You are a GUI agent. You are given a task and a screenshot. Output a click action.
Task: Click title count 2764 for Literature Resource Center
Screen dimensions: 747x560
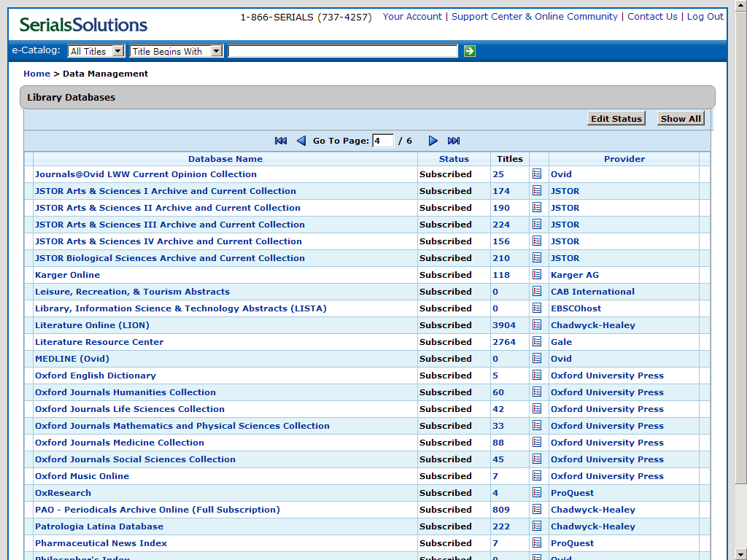coord(504,342)
